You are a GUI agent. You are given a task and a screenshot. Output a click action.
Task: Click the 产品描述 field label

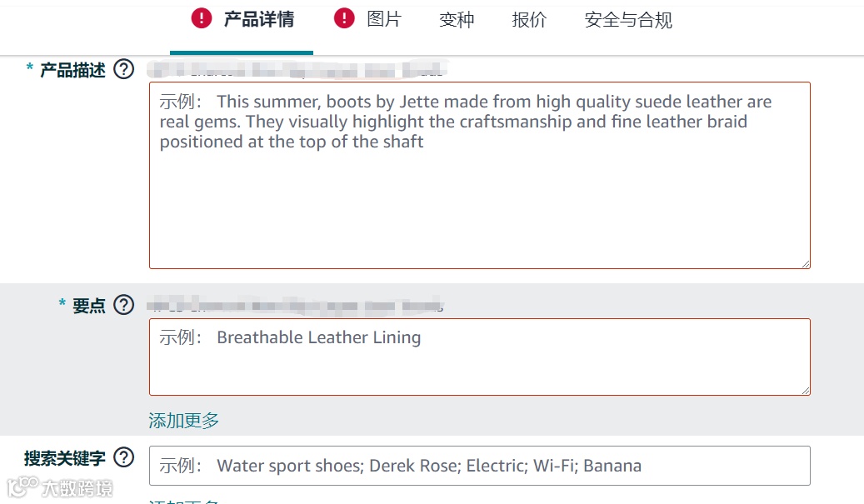click(72, 71)
